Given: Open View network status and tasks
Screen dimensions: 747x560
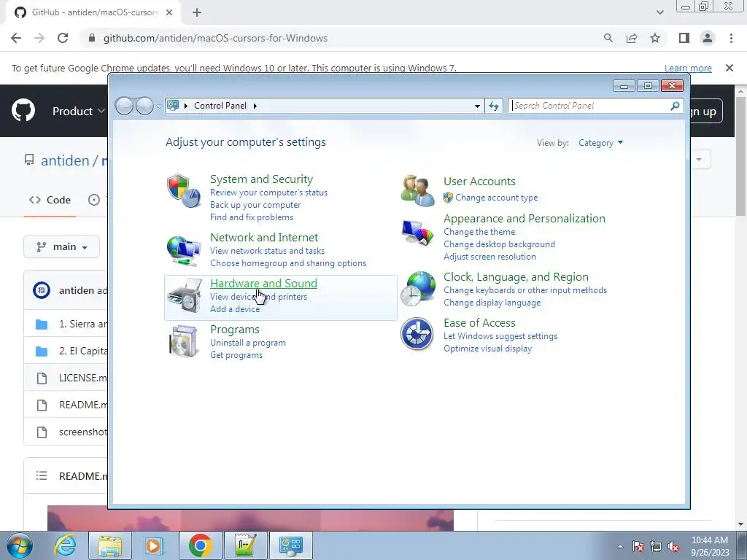Looking at the screenshot, I should coord(267,251).
